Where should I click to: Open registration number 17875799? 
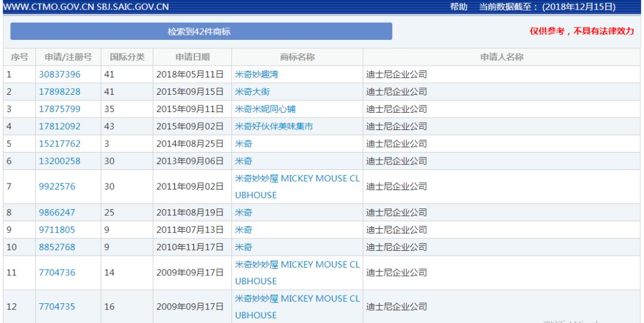pyautogui.click(x=60, y=109)
